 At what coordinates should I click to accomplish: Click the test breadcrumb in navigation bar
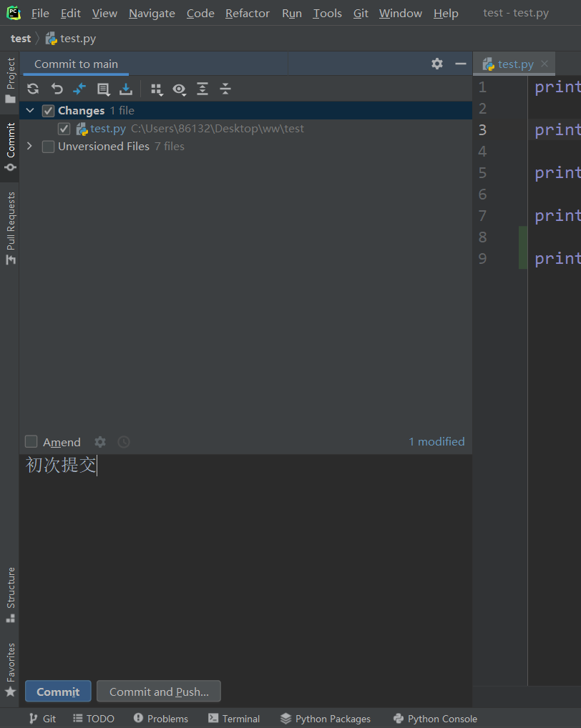tap(21, 39)
